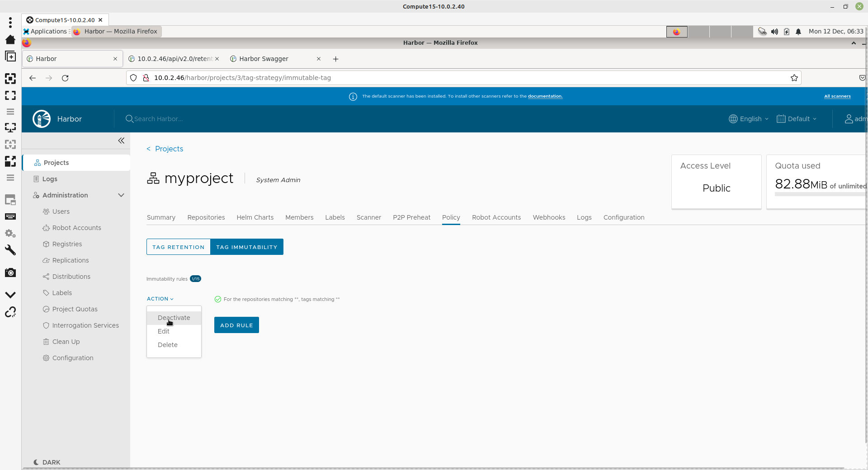The image size is (868, 470).
Task: Collapse the sidebar with double-chevron icon
Action: pos(121,141)
